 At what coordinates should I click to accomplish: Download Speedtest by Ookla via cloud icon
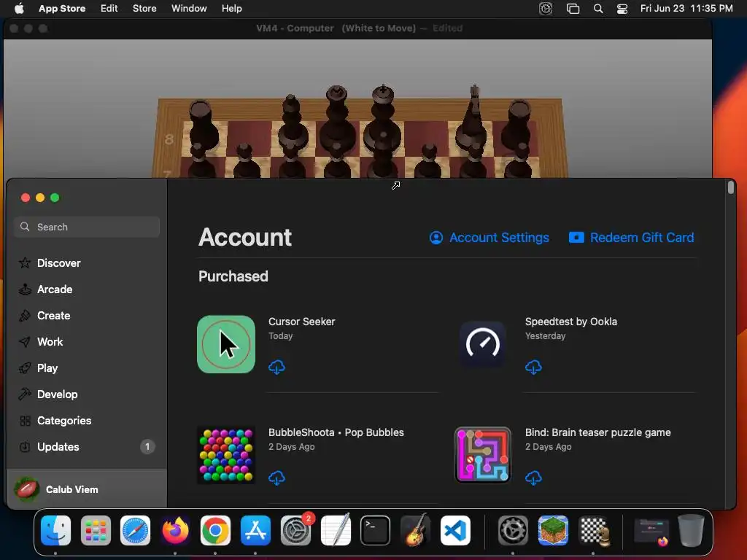533,367
